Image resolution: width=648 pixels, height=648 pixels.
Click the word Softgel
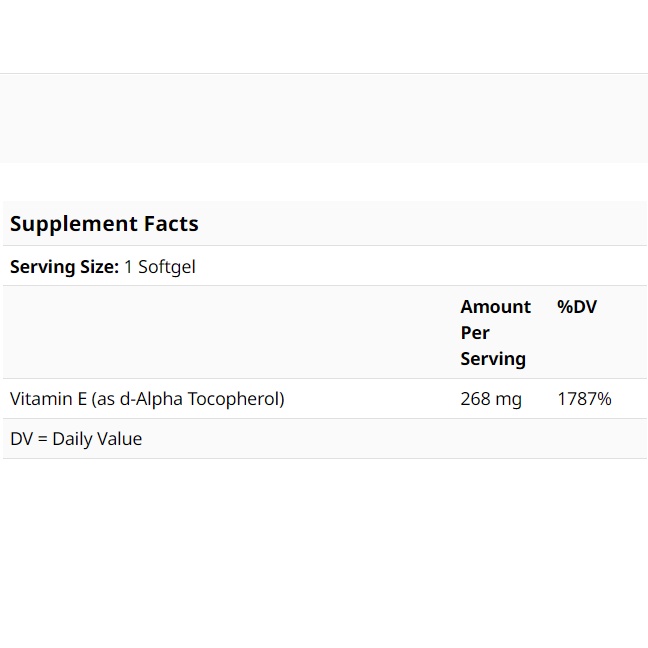(167, 267)
